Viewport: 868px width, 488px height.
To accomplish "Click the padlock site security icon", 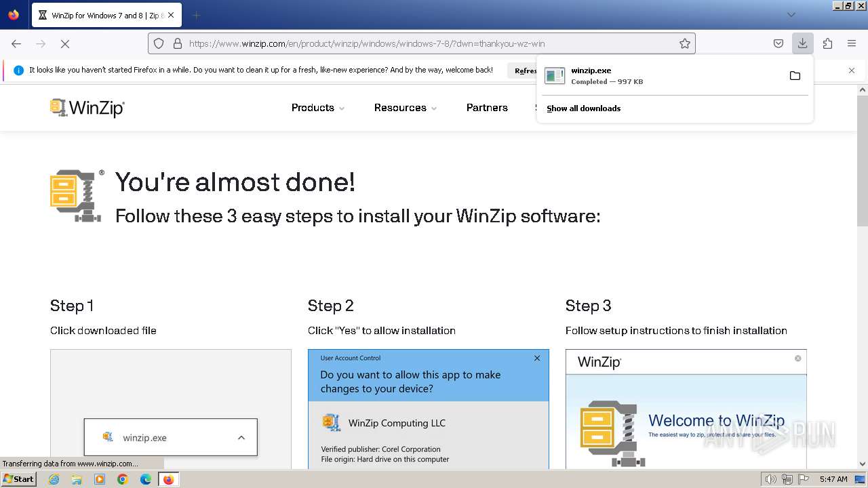I will tap(178, 43).
